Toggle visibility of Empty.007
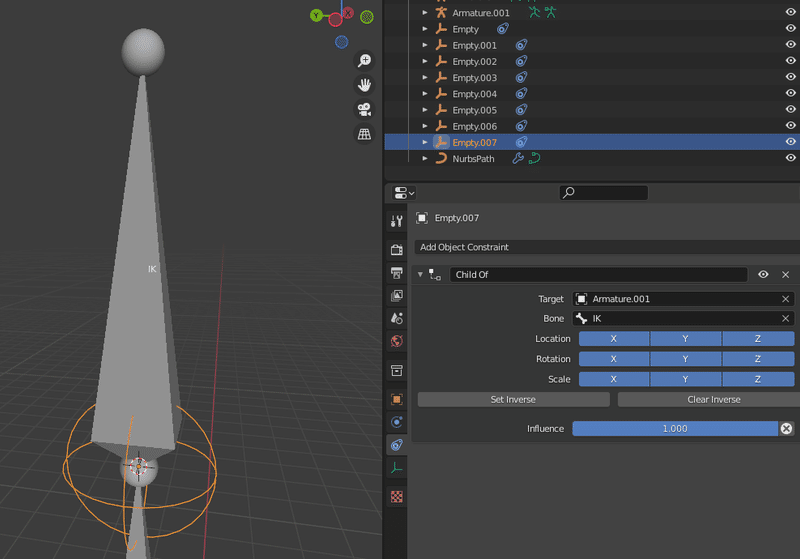The height and width of the screenshot is (559, 800). [x=790, y=142]
